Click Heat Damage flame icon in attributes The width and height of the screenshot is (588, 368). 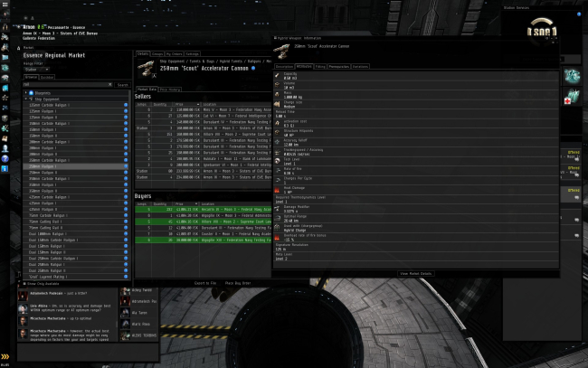(277, 190)
